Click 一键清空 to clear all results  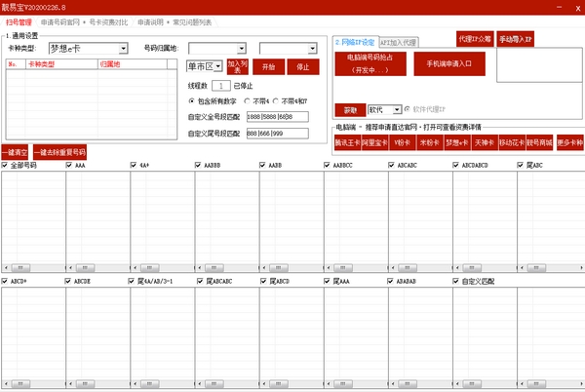pos(16,152)
